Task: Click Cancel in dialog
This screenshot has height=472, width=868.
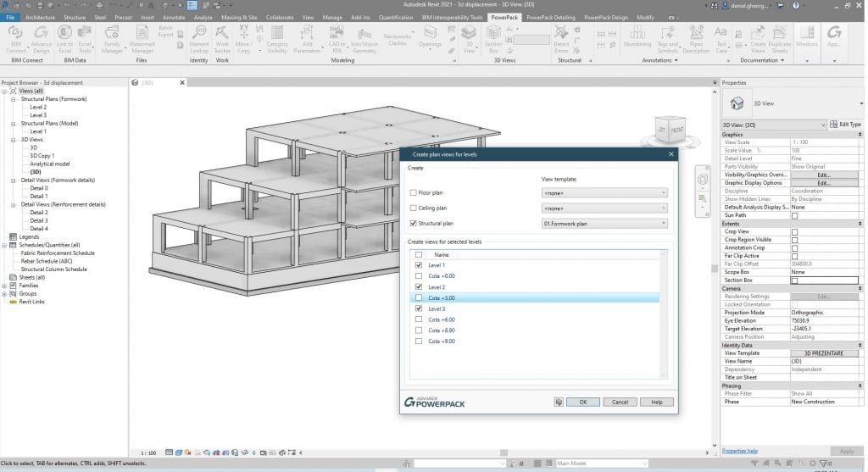Action: click(x=620, y=403)
